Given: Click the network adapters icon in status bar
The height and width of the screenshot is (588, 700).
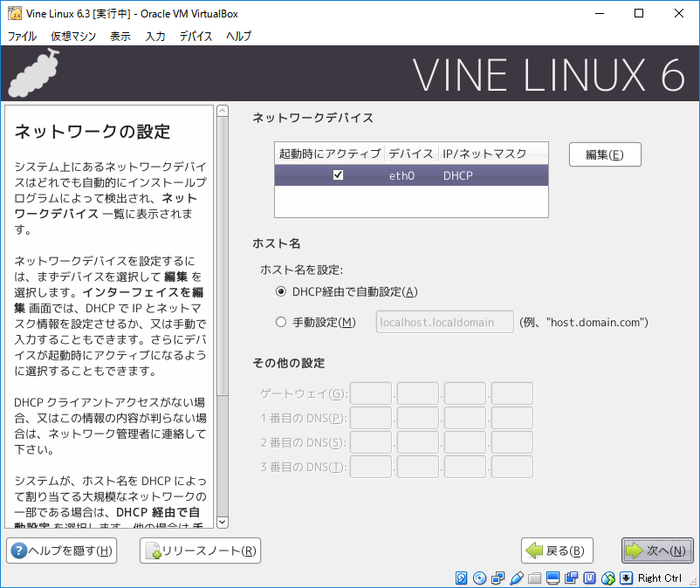Looking at the screenshot, I should click(x=498, y=578).
